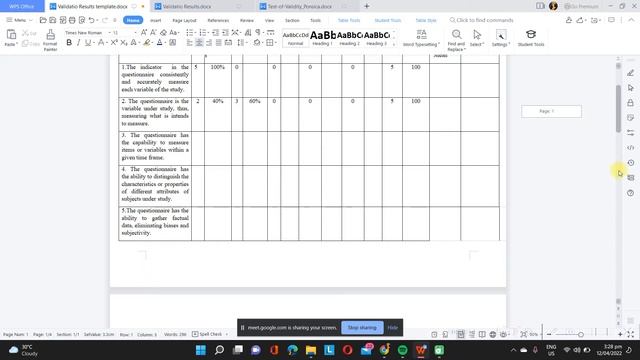Change font color with the red A swatch

tap(159, 42)
